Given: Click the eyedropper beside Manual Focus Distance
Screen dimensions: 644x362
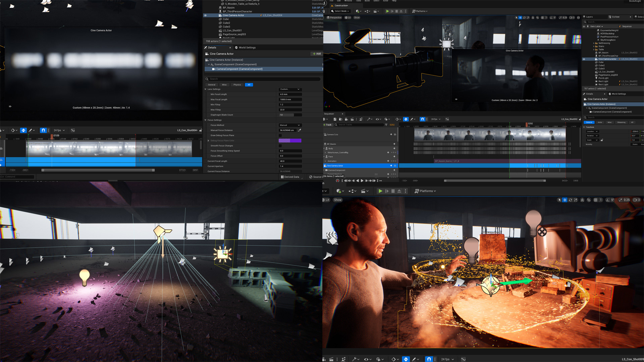Looking at the screenshot, I should tap(300, 130).
